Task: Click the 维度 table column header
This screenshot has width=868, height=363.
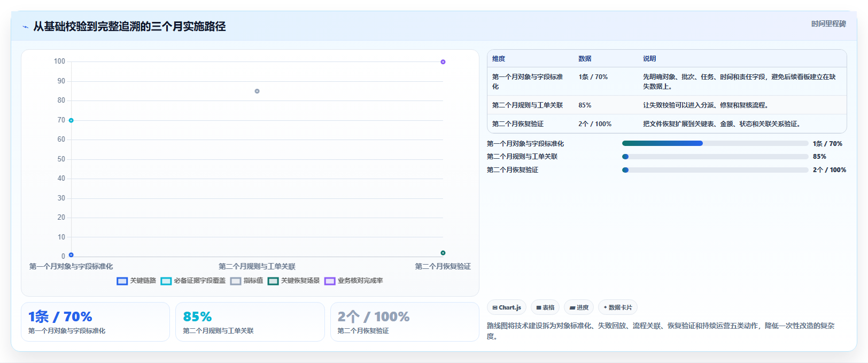Action: (499, 59)
